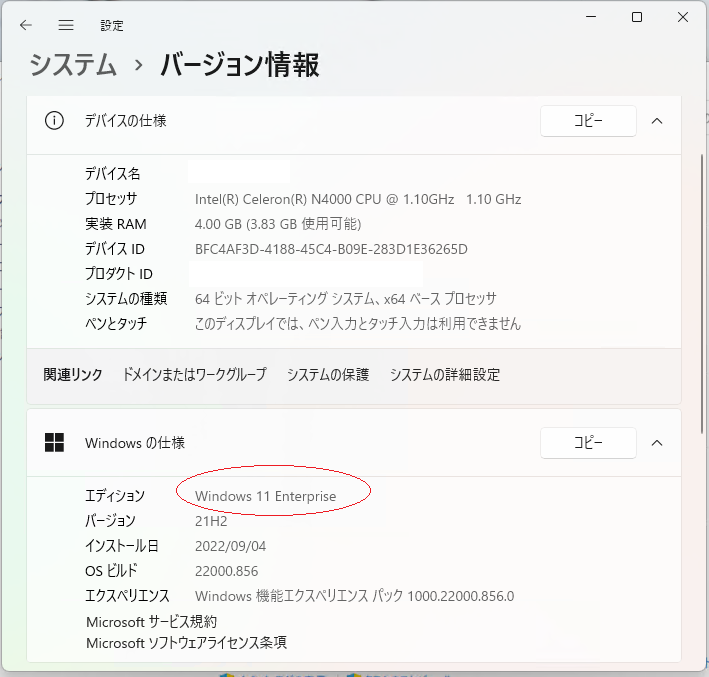The image size is (709, 677).
Task: Select the RAM value 4.00 GB
Action: point(278,224)
